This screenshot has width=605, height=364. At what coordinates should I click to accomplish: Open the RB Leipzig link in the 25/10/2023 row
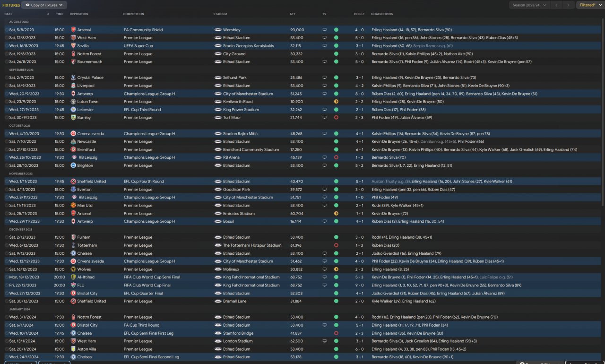87,157
